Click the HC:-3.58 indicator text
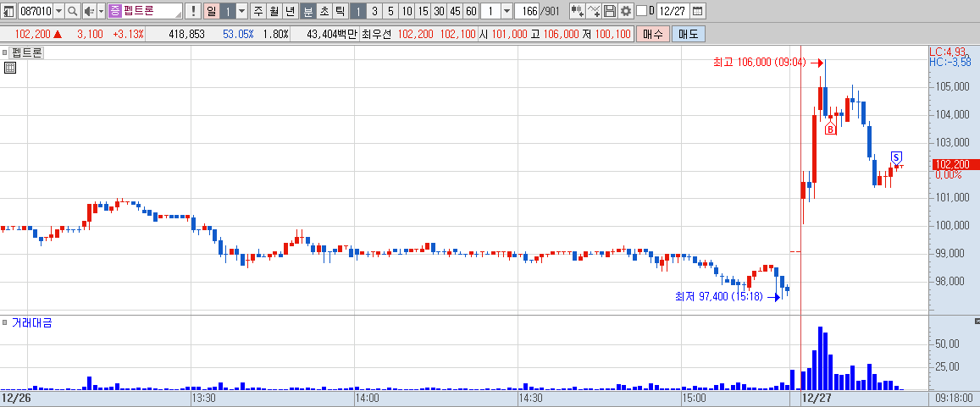The image size is (980, 407). click(x=950, y=61)
